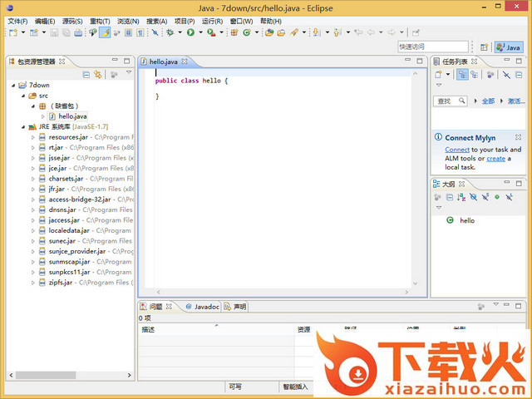Click the Search flashlight toolbar icon
Screen dimensions: 532x399
[x=294, y=32]
